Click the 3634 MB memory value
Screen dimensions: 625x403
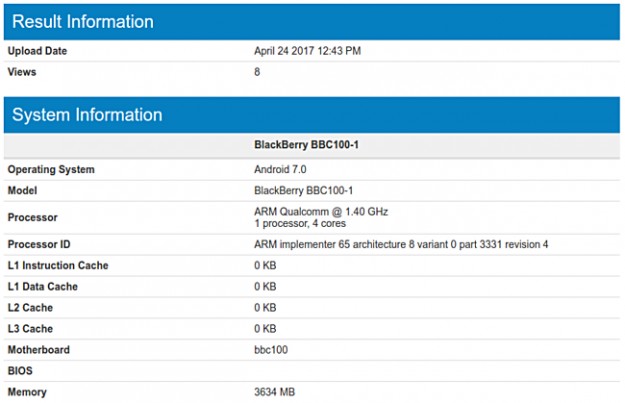point(275,392)
